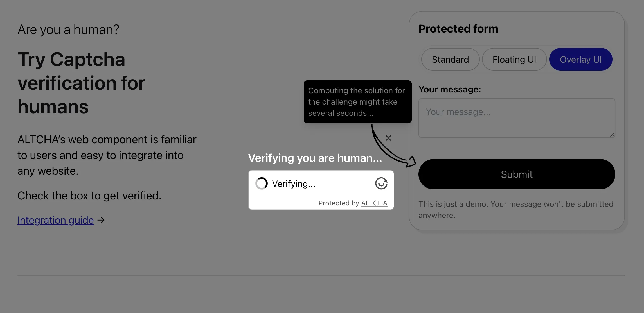Click the arrow beside Integration guide
This screenshot has width=644, height=313.
(101, 220)
